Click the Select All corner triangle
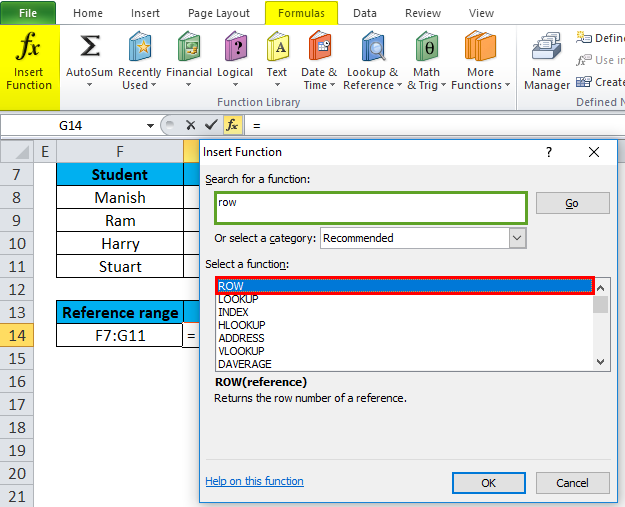The height and width of the screenshot is (507, 625). pyautogui.click(x=17, y=151)
